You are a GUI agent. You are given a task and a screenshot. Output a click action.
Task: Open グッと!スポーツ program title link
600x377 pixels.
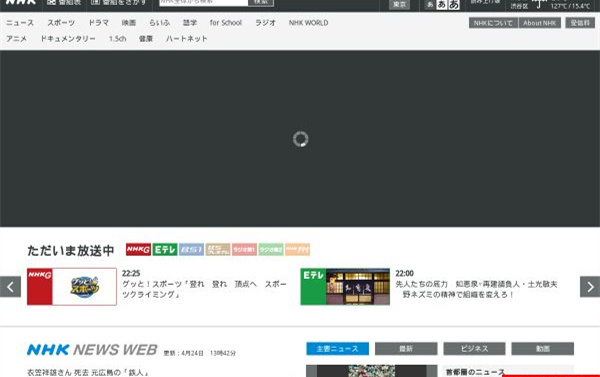(204, 289)
